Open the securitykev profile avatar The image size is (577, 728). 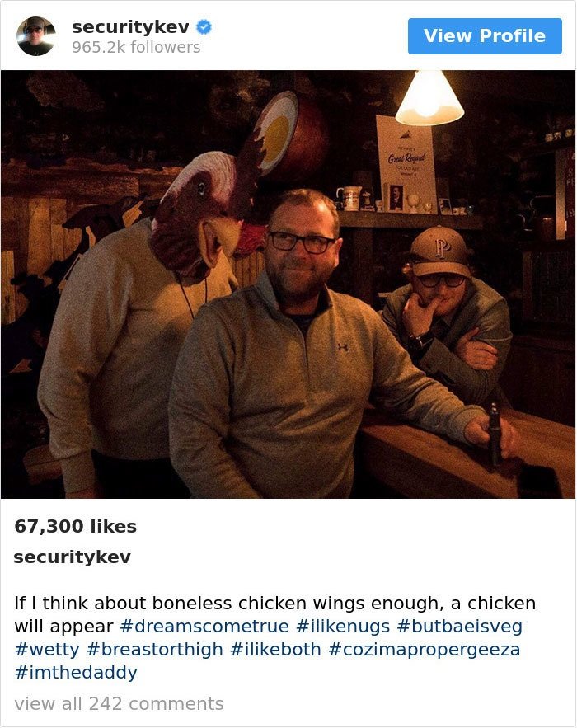(x=36, y=36)
